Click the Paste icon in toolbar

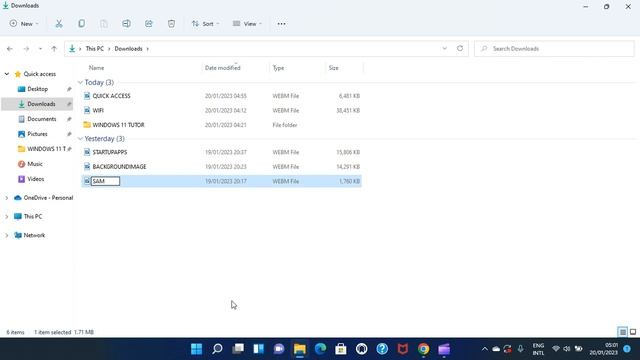tap(104, 24)
